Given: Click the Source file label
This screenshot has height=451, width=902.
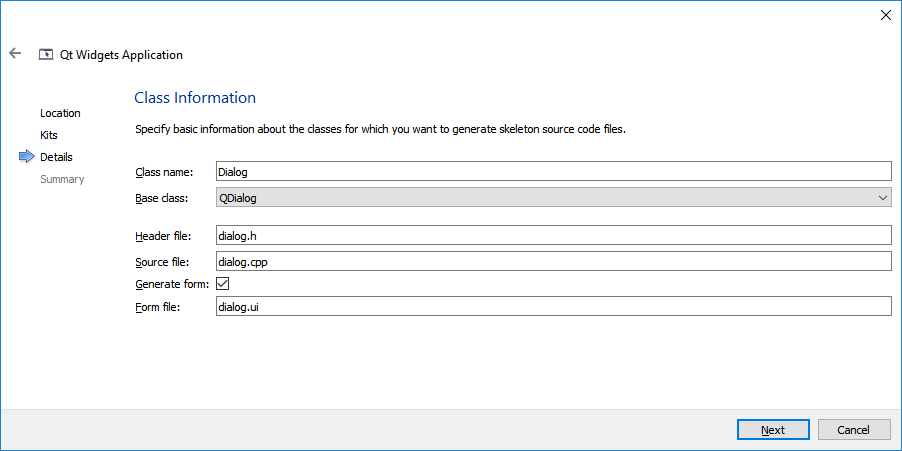Looking at the screenshot, I should 162,262.
